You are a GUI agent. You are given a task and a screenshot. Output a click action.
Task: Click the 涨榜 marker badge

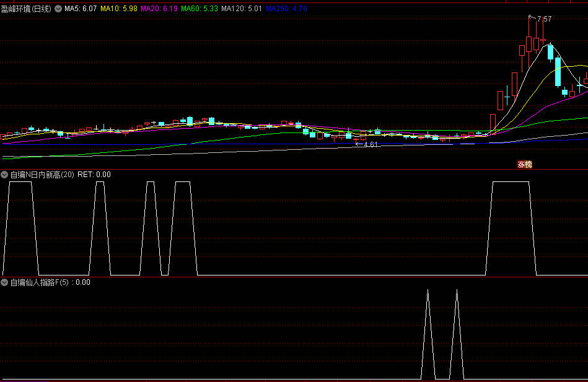tap(525, 165)
